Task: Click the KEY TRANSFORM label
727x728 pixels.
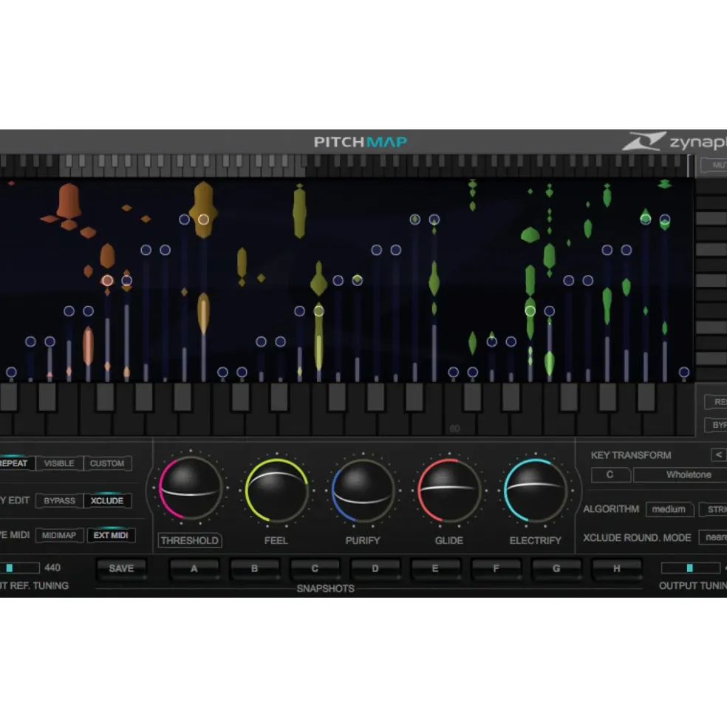Action: coord(631,455)
